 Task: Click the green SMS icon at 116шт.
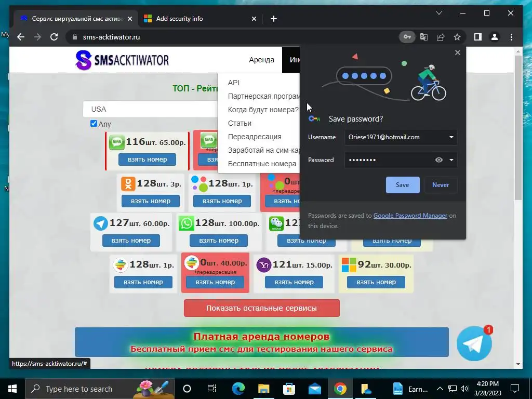pyautogui.click(x=117, y=142)
